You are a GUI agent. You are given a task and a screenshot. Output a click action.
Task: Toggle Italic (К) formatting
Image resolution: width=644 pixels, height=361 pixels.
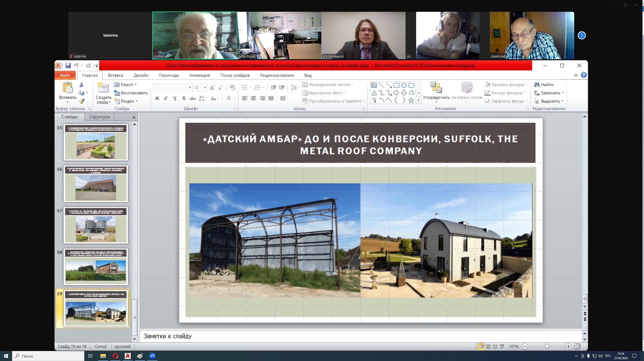point(166,98)
